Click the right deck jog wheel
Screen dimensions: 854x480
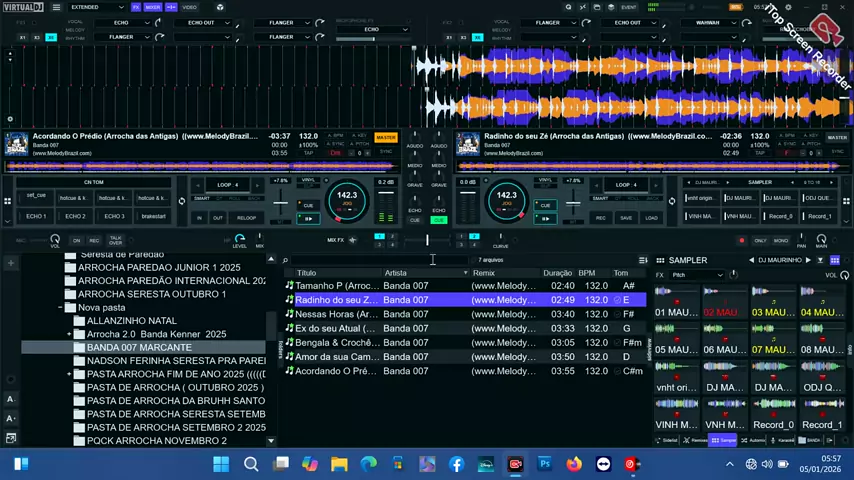(x=507, y=200)
